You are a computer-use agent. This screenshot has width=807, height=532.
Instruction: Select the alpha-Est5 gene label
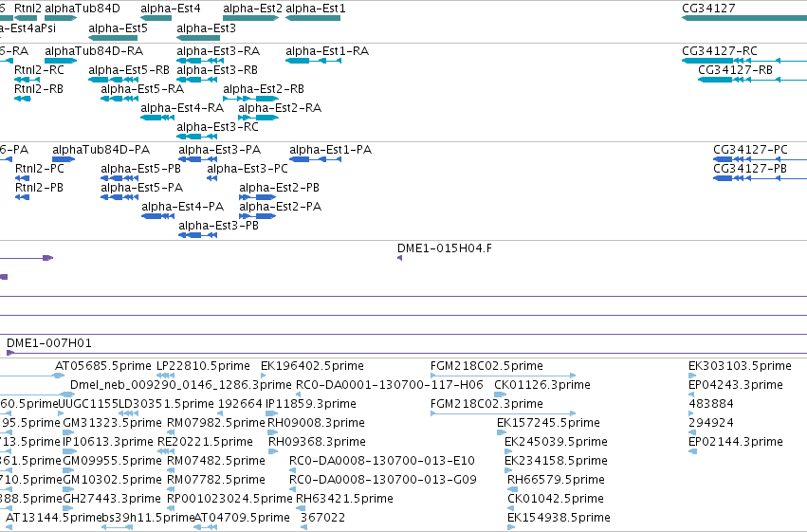[118, 28]
